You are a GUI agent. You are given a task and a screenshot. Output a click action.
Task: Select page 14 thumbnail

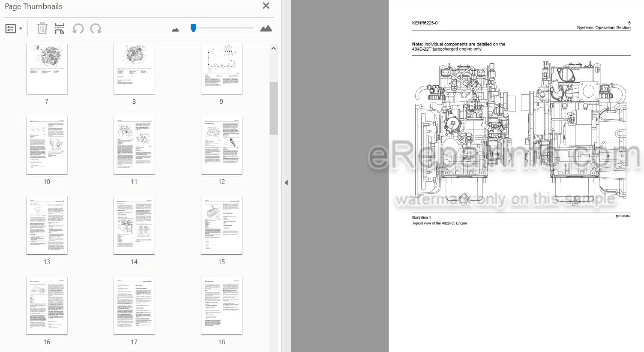(x=134, y=226)
